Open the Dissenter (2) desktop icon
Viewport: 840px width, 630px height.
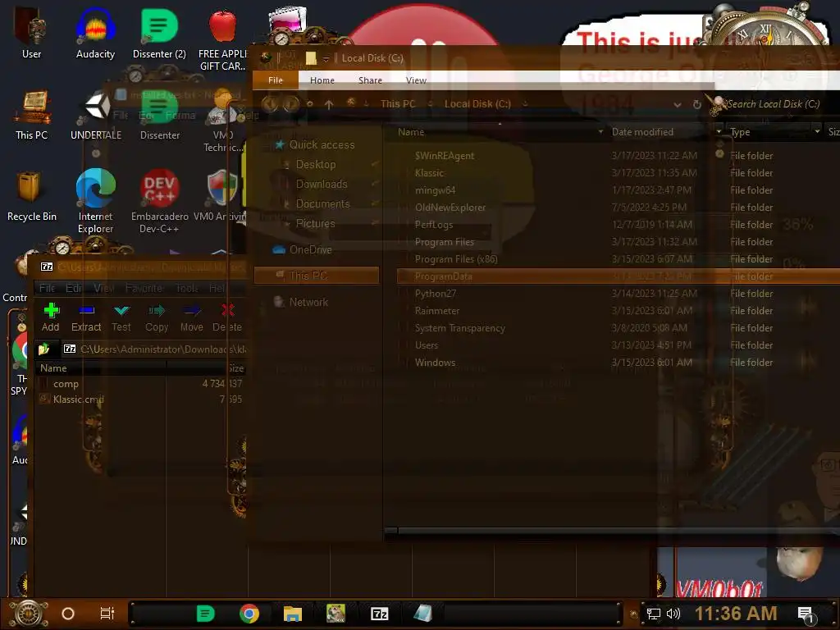click(159, 33)
